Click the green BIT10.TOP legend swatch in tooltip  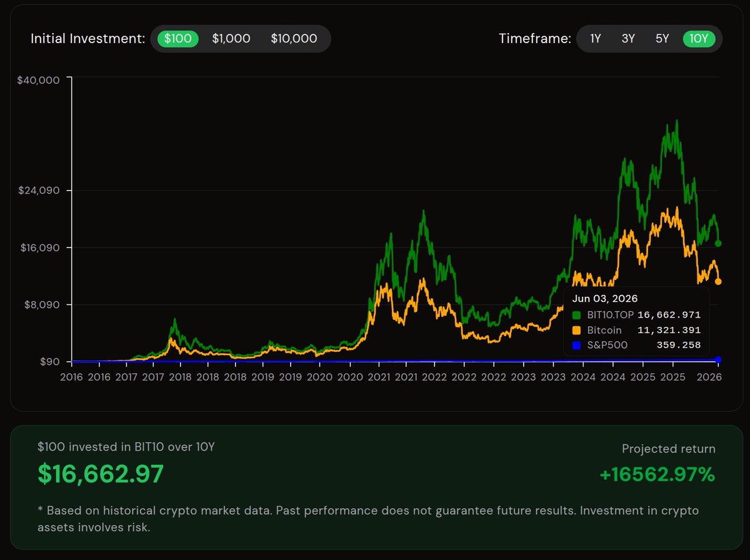click(x=576, y=315)
